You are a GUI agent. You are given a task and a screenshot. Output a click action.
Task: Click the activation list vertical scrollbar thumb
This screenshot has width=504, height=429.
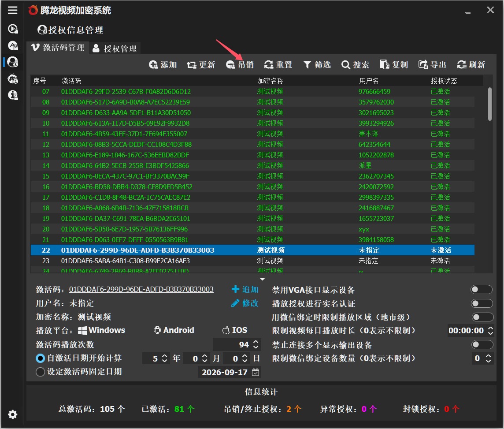[490, 104]
